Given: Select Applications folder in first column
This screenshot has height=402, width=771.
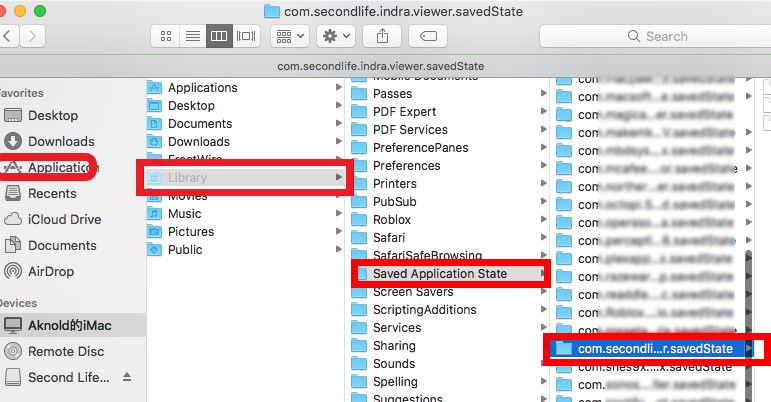Looking at the screenshot, I should click(x=245, y=87).
